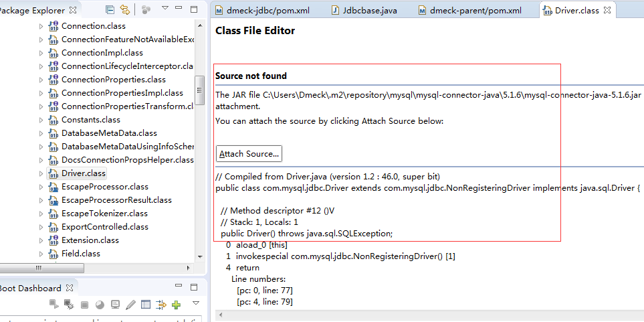Select EscapeProcessorResult.class in tree
Image resolution: width=644 pixels, height=322 pixels.
(x=116, y=200)
